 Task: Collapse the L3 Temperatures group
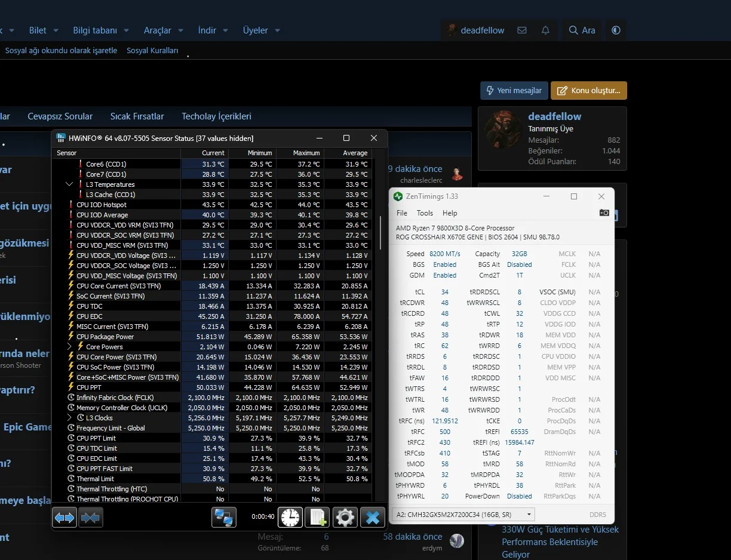[70, 184]
